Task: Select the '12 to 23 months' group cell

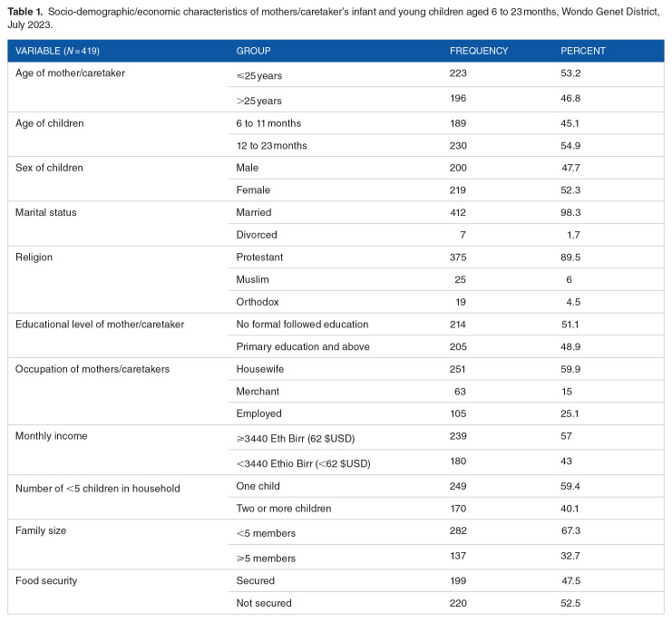Action: (271, 145)
